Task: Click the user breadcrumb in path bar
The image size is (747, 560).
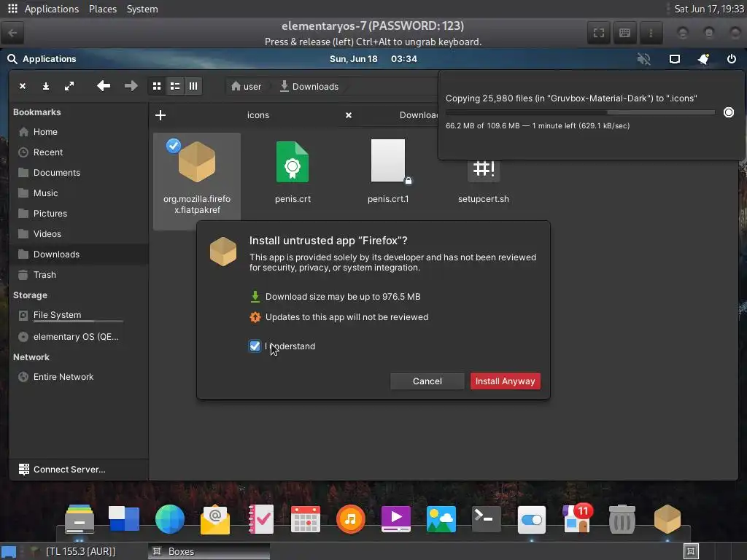Action: click(246, 86)
